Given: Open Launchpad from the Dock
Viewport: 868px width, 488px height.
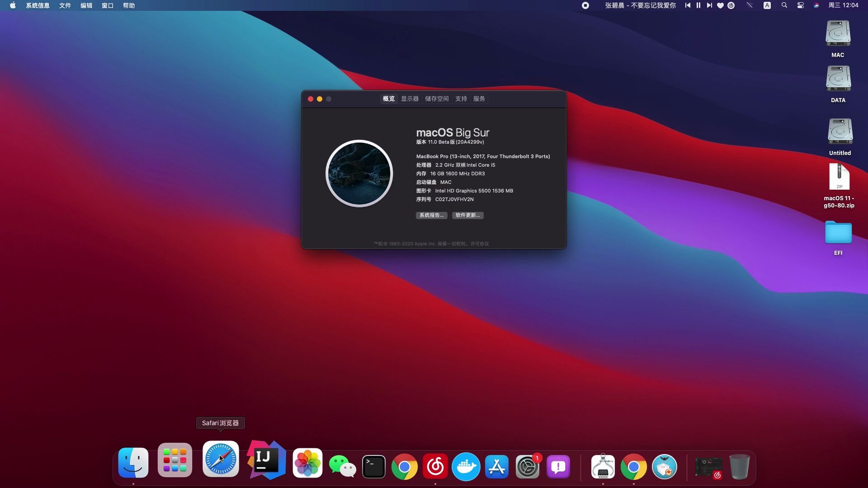Looking at the screenshot, I should tap(175, 460).
